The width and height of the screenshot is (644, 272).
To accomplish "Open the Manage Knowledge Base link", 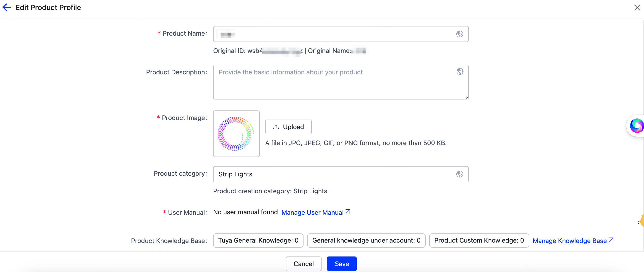I will click(570, 241).
